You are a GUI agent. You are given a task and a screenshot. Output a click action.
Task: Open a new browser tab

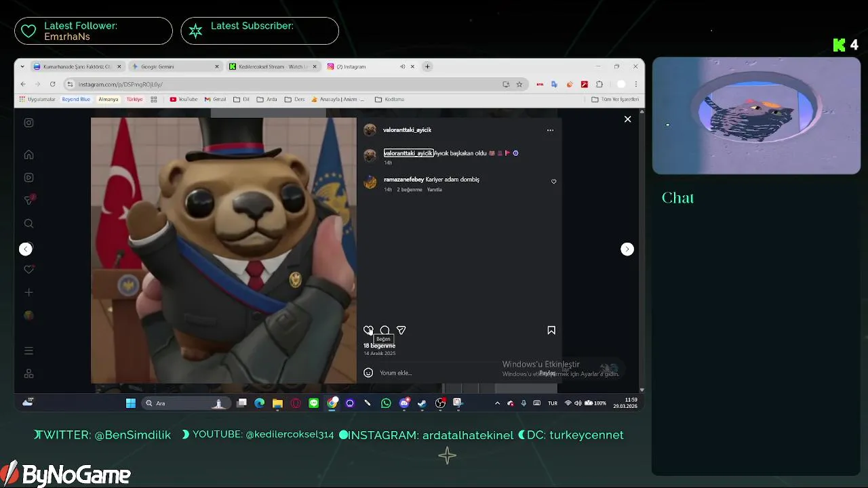click(x=427, y=66)
